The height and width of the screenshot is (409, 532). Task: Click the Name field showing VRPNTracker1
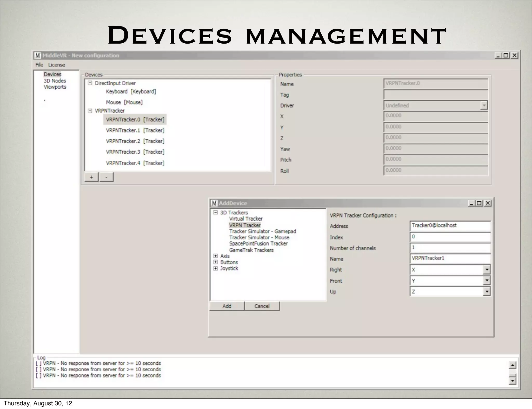450,258
